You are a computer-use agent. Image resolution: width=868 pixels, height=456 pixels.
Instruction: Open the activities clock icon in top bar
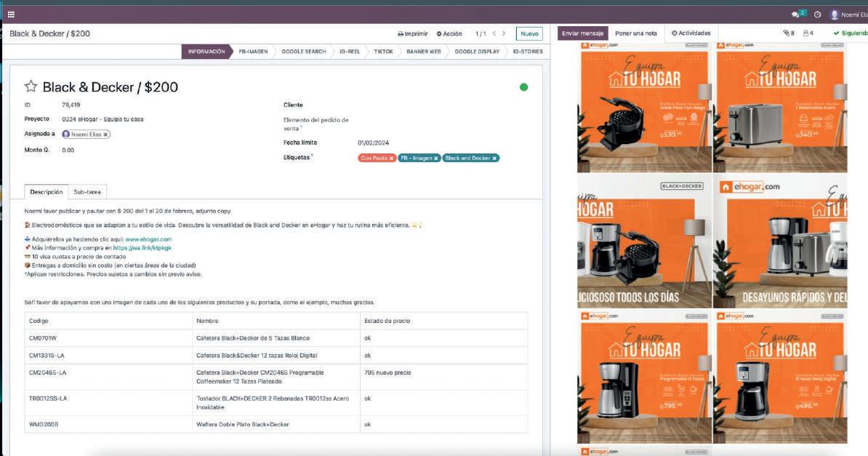pos(817,15)
